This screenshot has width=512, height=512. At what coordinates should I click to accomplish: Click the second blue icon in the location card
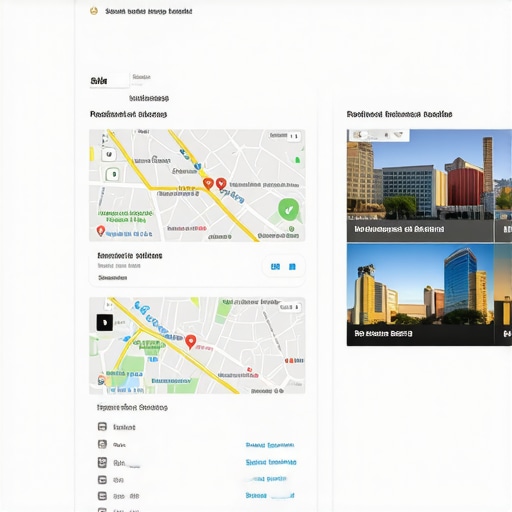click(292, 267)
